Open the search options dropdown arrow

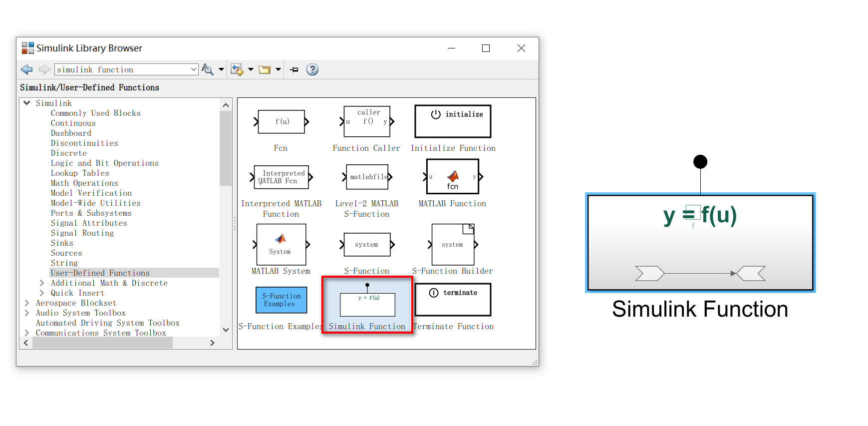(221, 69)
